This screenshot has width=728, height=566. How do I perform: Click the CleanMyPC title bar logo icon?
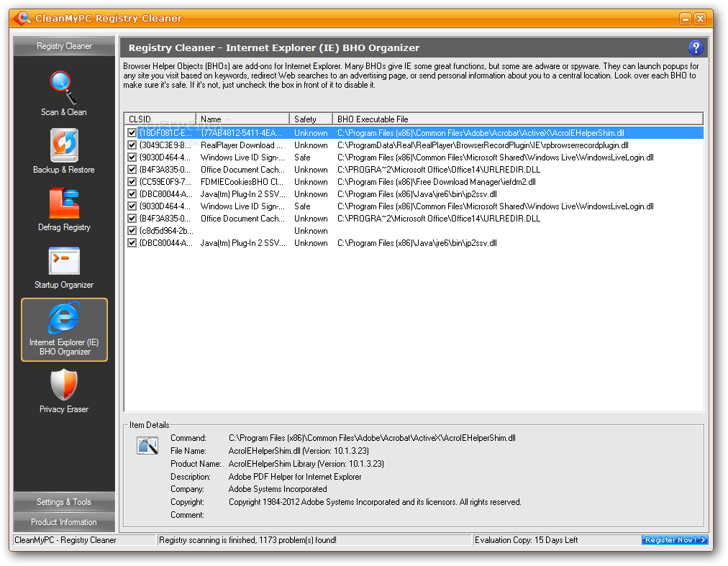(22, 18)
